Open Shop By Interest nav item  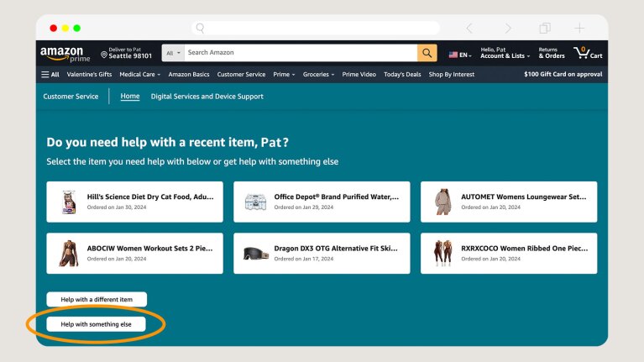[x=452, y=75]
